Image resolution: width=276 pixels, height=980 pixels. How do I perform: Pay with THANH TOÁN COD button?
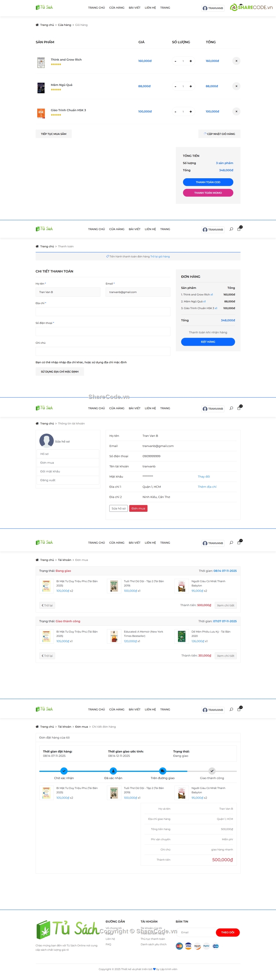click(208, 182)
